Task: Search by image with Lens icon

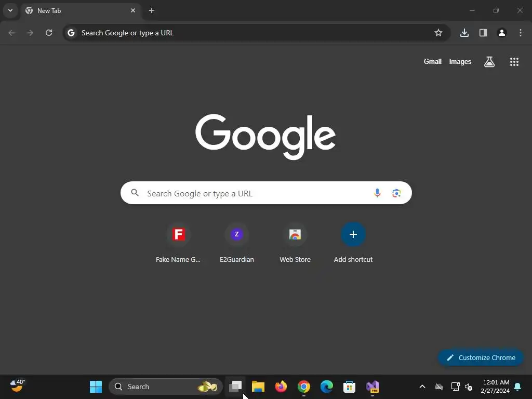Action: click(x=396, y=193)
